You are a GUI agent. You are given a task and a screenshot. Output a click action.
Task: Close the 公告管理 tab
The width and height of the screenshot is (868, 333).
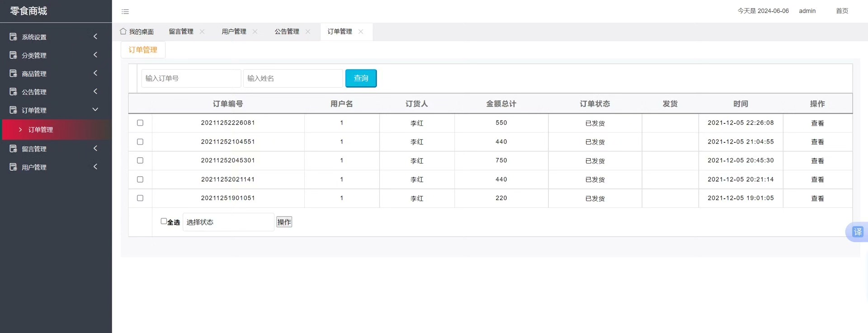tap(308, 32)
